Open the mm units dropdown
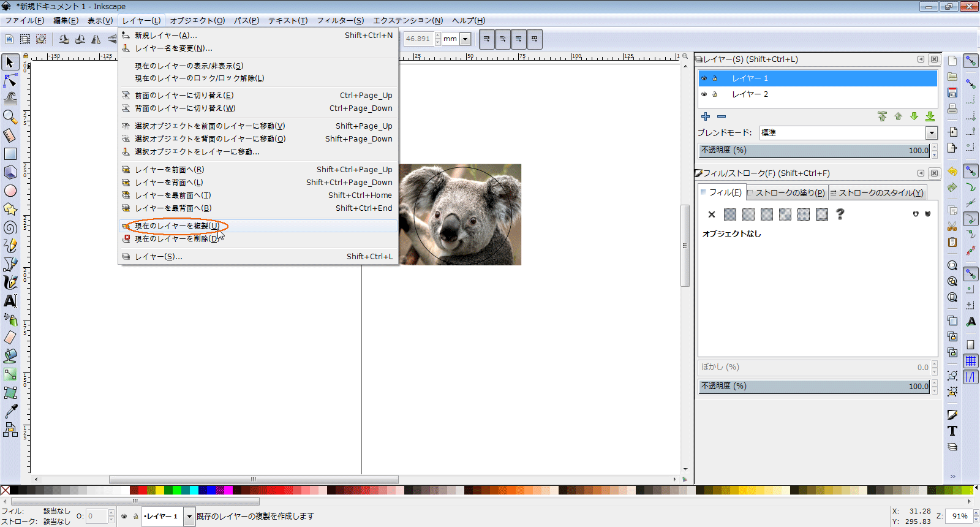The height and width of the screenshot is (527, 980). (x=465, y=39)
